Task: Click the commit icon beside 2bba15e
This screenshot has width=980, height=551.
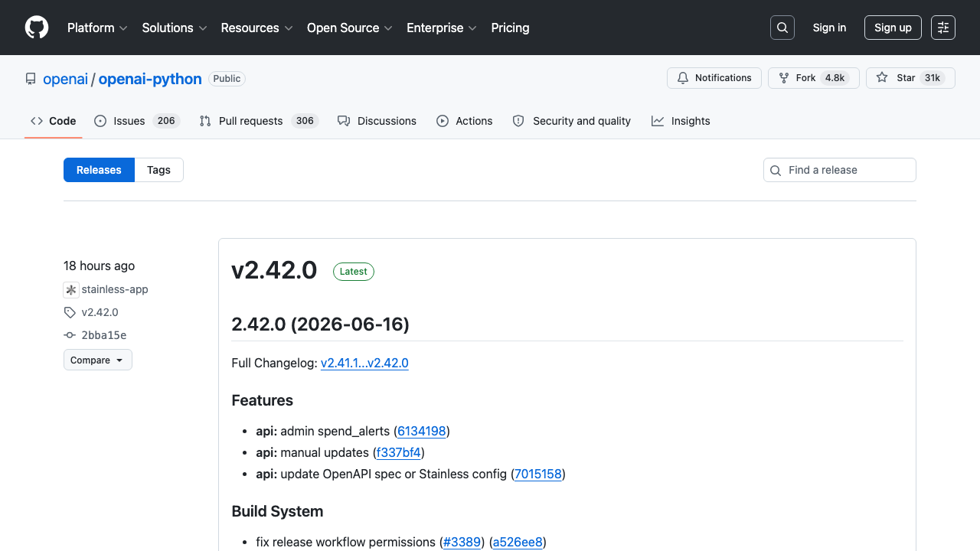Action: click(70, 335)
